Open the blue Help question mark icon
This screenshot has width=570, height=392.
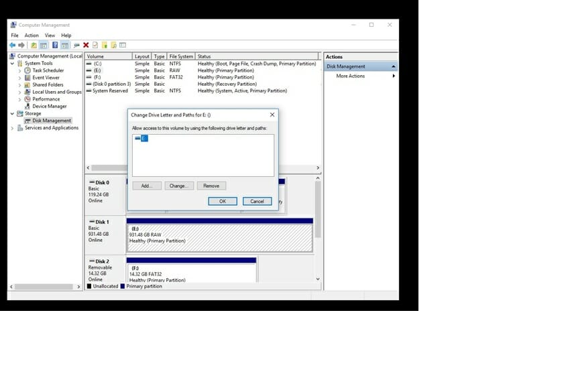[x=55, y=45]
